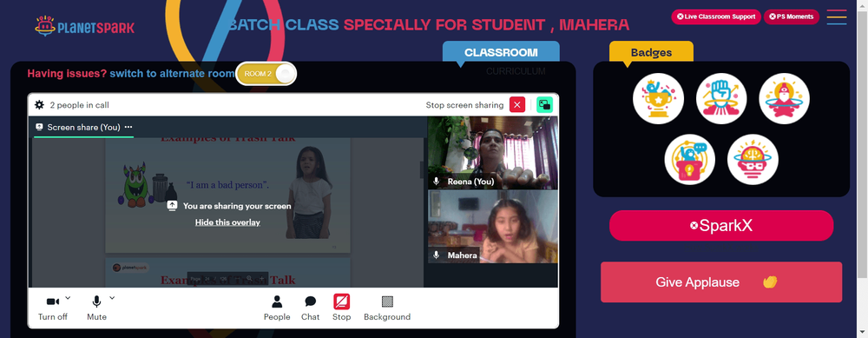
Task: Select the speech bubble podium badge
Action: [690, 160]
